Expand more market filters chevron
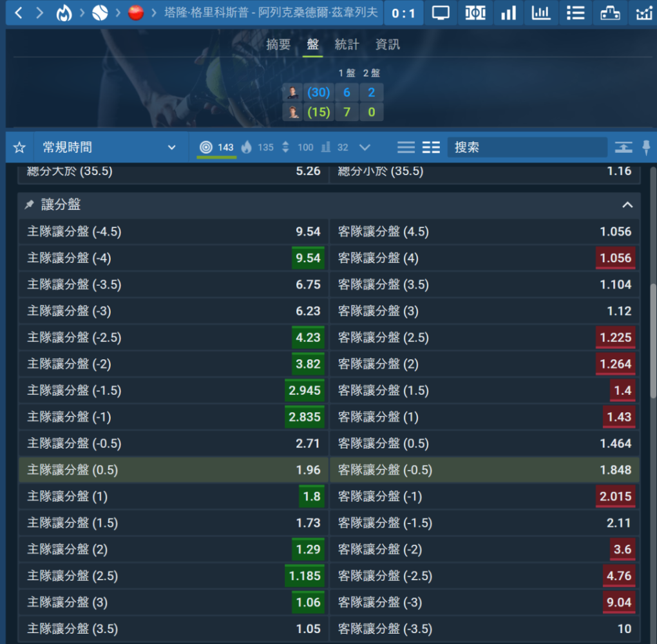 click(365, 147)
